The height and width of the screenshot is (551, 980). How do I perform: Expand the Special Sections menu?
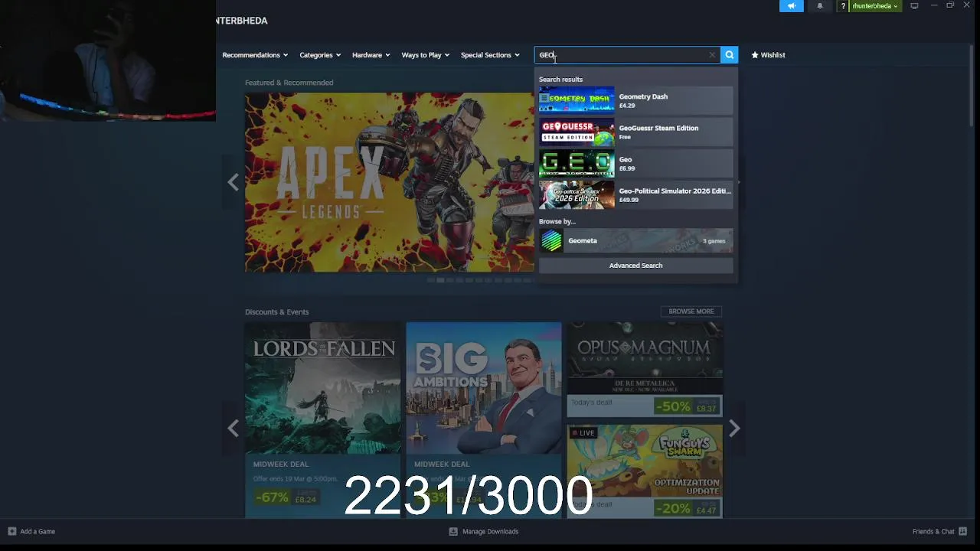point(490,55)
